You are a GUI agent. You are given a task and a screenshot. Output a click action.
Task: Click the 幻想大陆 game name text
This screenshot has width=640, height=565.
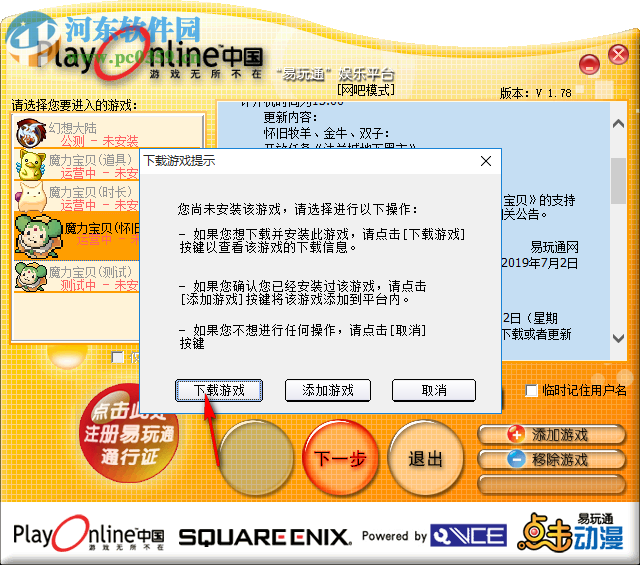(73, 128)
